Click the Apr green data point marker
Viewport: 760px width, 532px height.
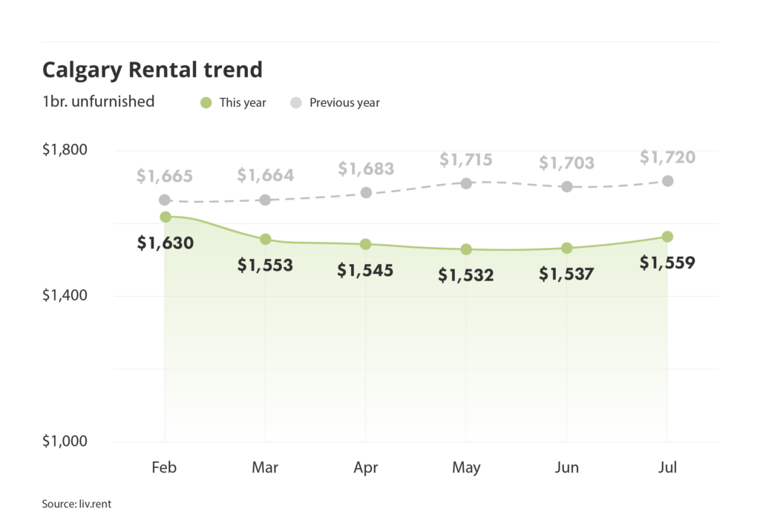click(x=365, y=244)
